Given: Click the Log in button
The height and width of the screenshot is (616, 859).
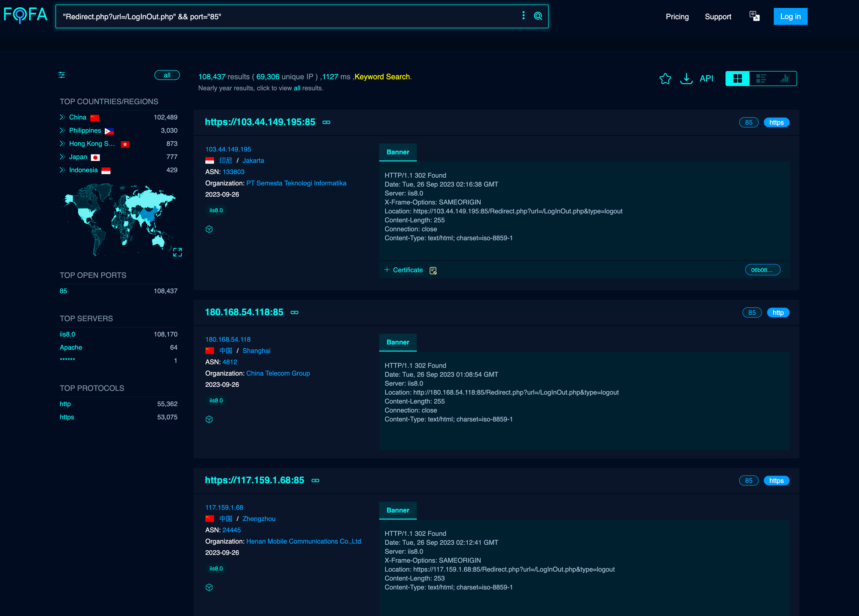Looking at the screenshot, I should [x=790, y=17].
